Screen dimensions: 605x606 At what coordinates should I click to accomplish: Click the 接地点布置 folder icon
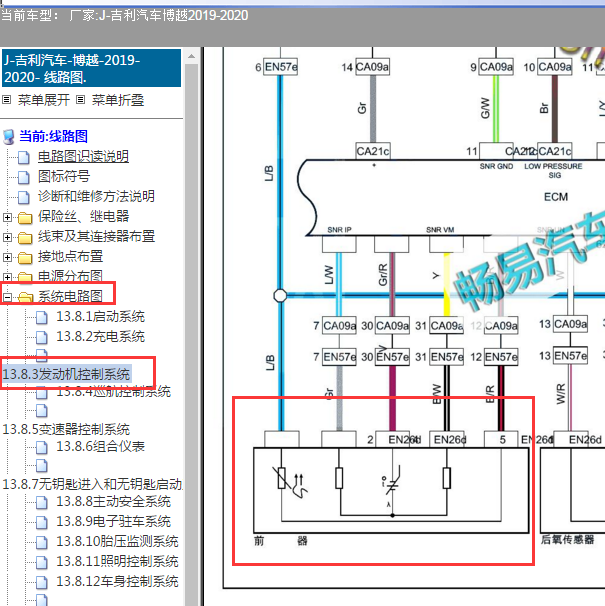pos(25,258)
